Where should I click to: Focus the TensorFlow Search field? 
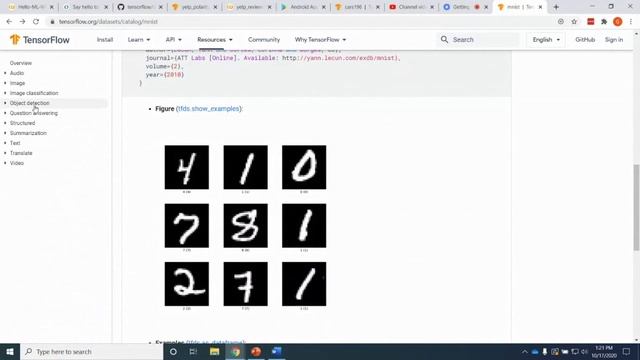(479, 40)
